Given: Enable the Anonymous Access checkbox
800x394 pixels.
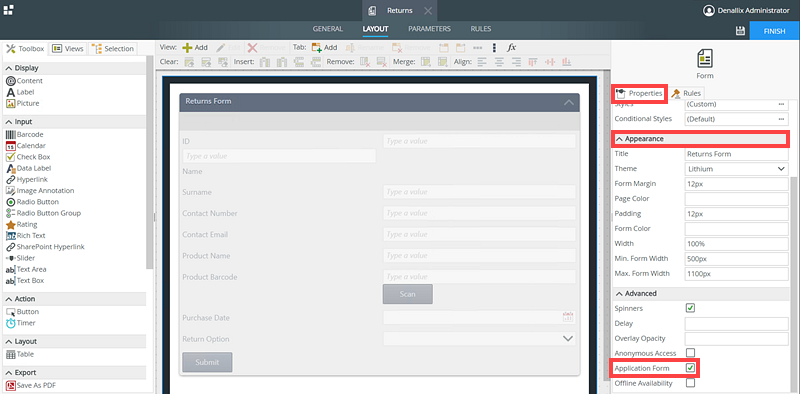Looking at the screenshot, I should point(690,353).
